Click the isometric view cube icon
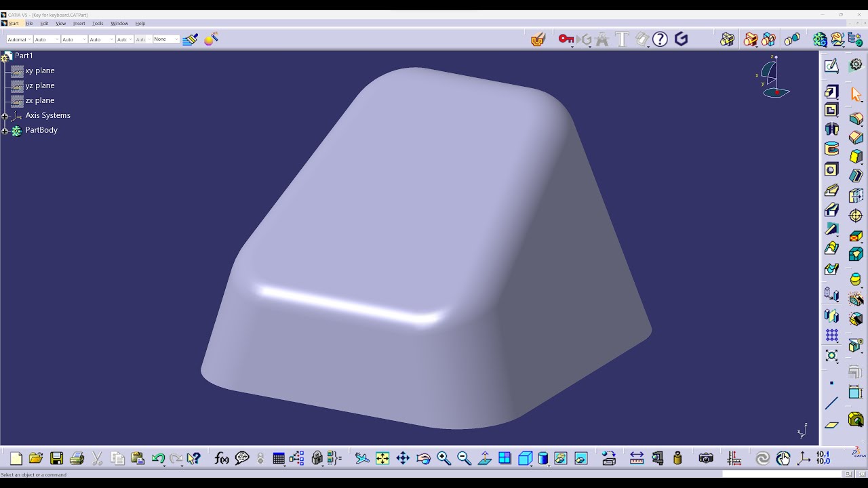This screenshot has height=488, width=868. pyautogui.click(x=525, y=459)
